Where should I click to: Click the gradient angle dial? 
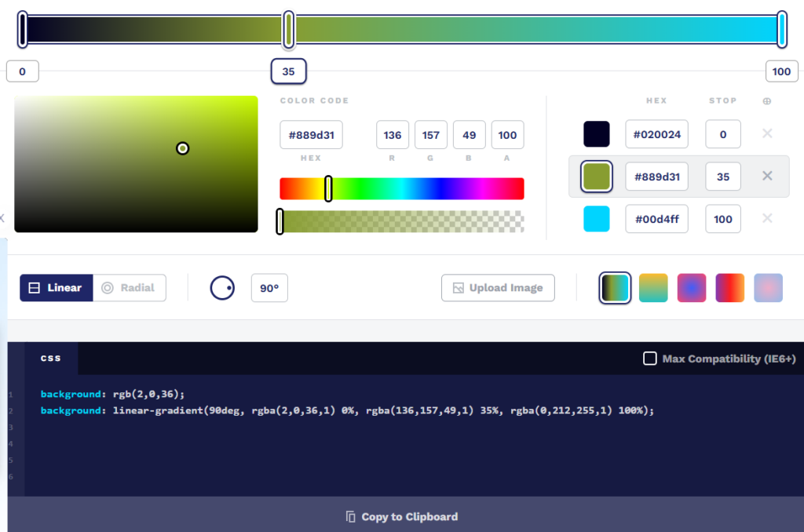222,288
